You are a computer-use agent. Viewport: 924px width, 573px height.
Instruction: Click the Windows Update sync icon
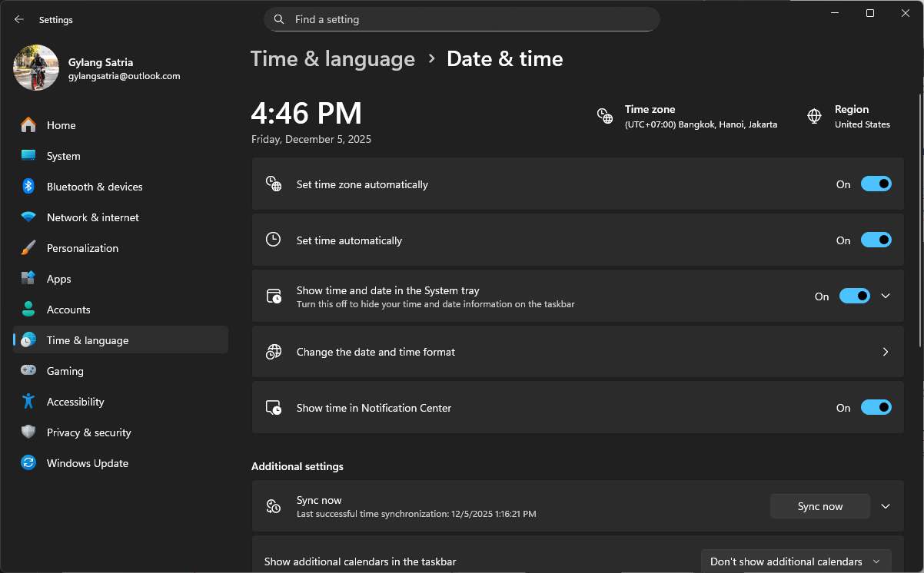pos(28,463)
